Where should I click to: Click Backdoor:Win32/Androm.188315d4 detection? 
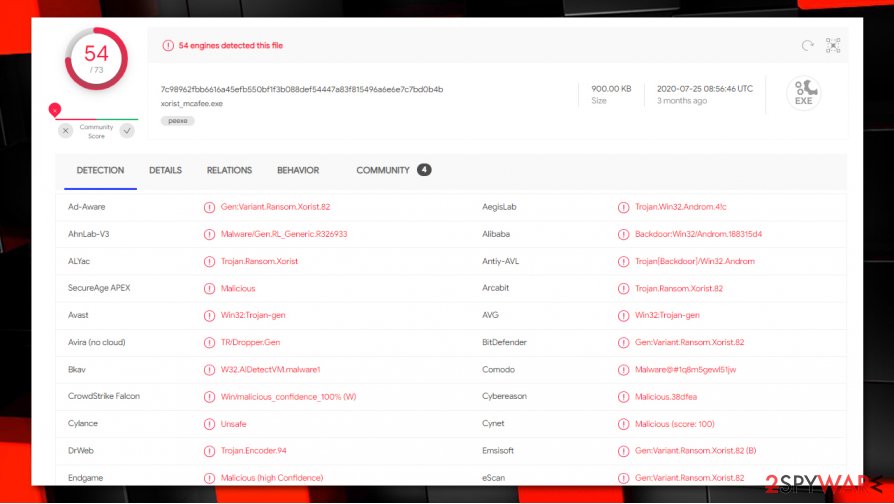698,234
